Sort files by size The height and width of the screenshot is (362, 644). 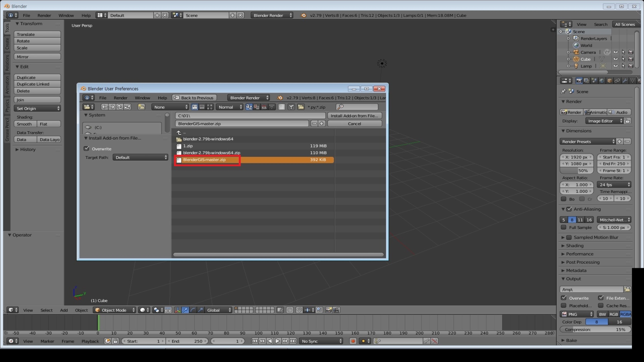click(272, 107)
